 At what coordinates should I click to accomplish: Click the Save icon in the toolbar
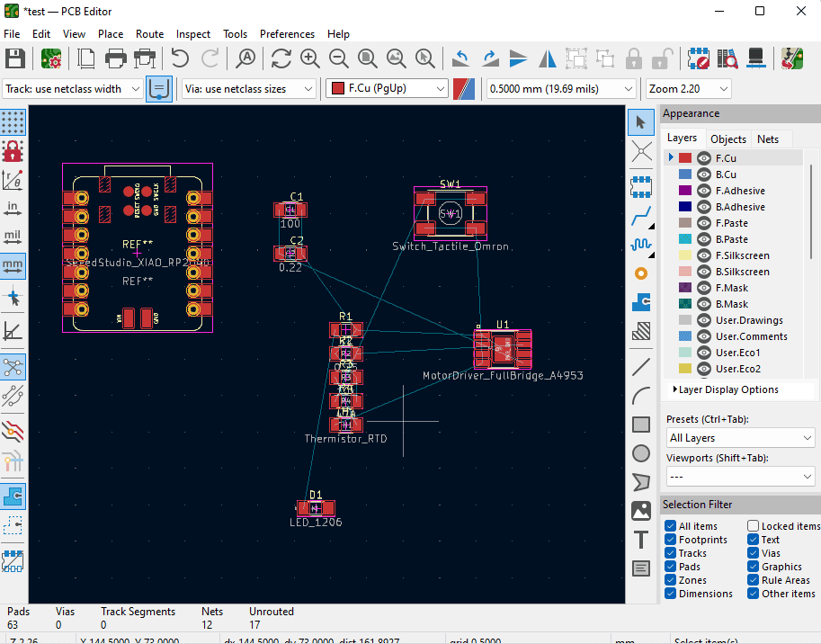tap(14, 58)
